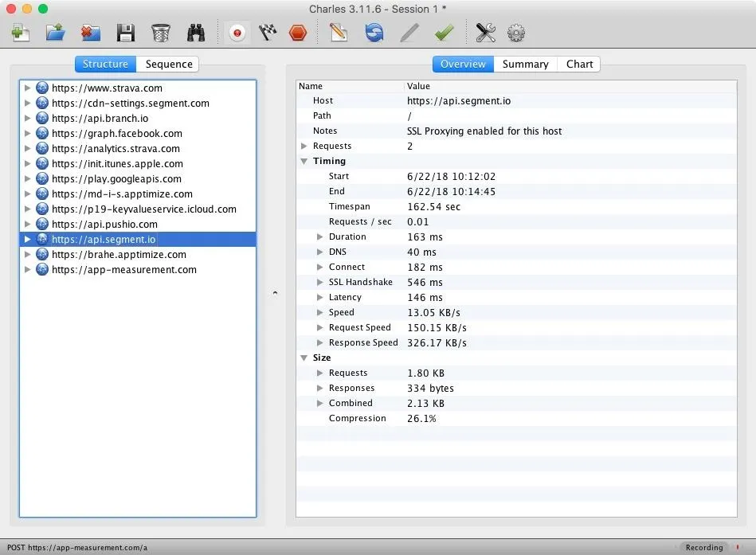This screenshot has height=555, width=756.
Task: Click the Timespan value 162.54 sec
Action: coord(433,207)
